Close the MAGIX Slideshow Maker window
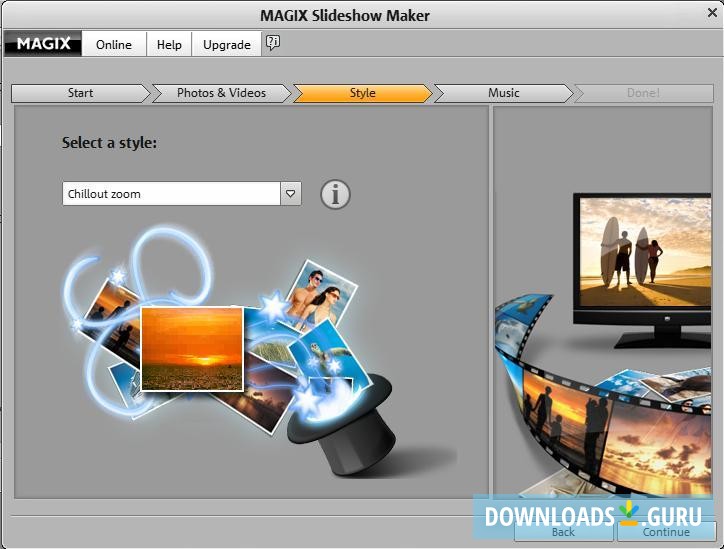This screenshot has width=724, height=549. [x=712, y=13]
